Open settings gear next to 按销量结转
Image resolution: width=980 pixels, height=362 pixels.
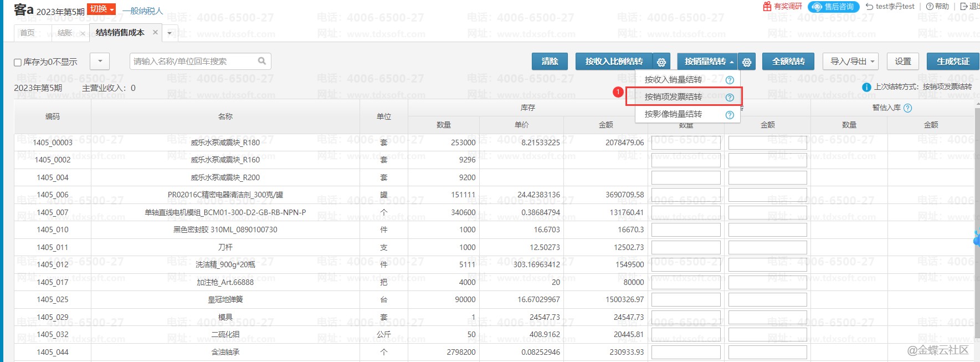[747, 62]
